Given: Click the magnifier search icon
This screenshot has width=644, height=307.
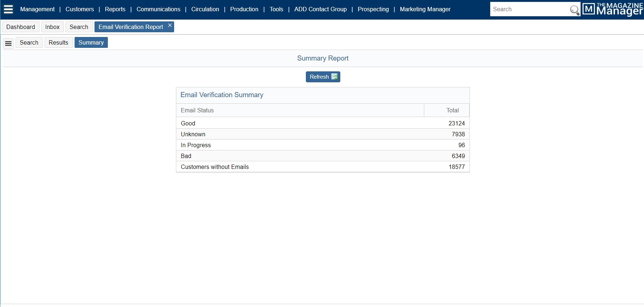Looking at the screenshot, I should tap(574, 10).
